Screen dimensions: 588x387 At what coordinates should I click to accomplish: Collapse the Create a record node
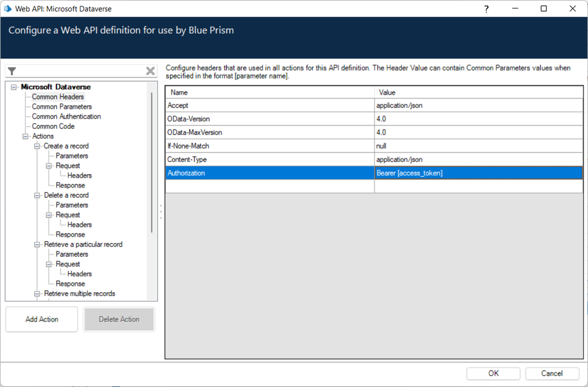(37, 146)
